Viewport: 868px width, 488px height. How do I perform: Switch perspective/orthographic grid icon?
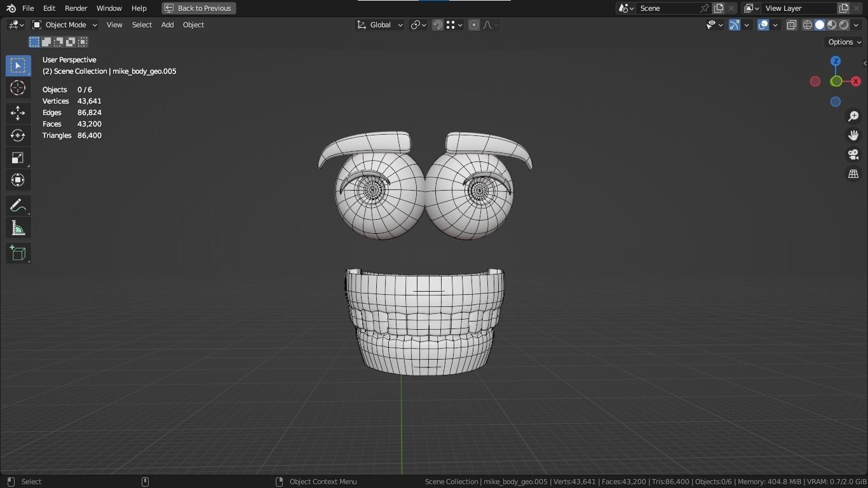click(853, 173)
